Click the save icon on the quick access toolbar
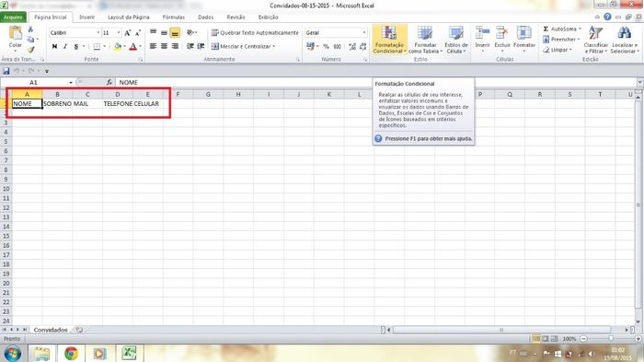This screenshot has height=362, width=644. pos(6,71)
